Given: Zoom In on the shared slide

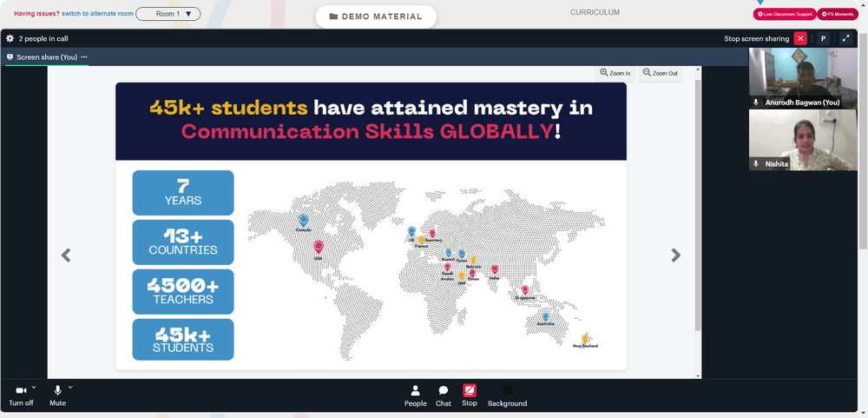Looking at the screenshot, I should coord(615,73).
